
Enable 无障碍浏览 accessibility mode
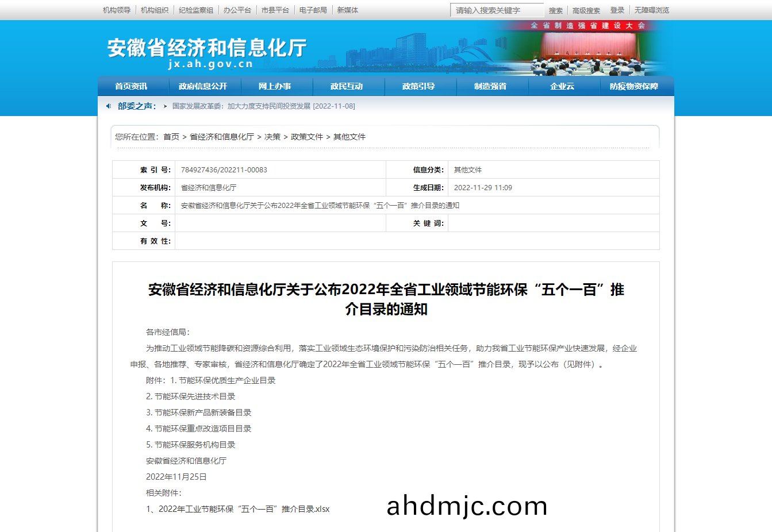click(x=651, y=10)
